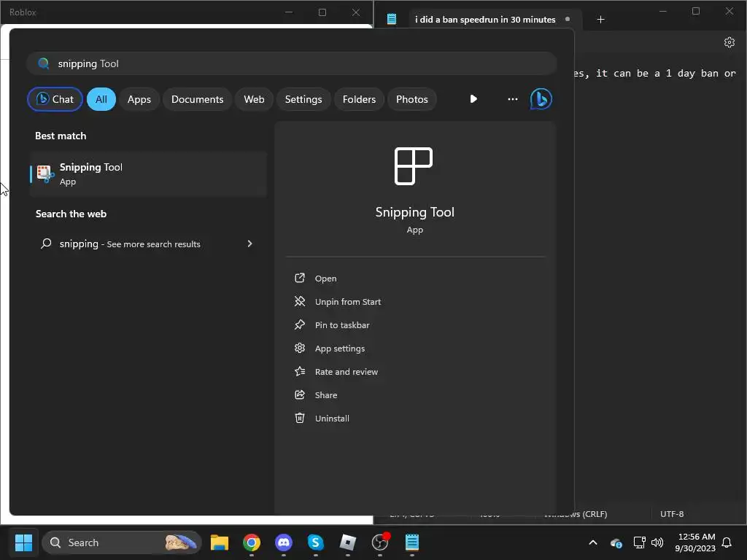Show more filters with the arrow
Viewport: 747px width, 560px height.
(x=473, y=99)
